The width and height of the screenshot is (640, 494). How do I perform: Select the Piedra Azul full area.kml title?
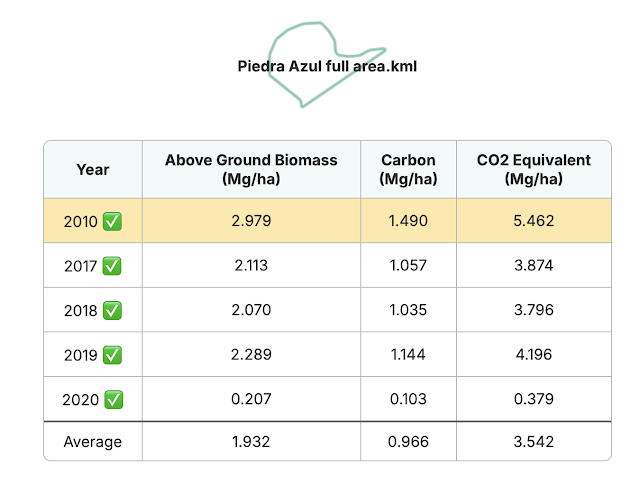327,66
